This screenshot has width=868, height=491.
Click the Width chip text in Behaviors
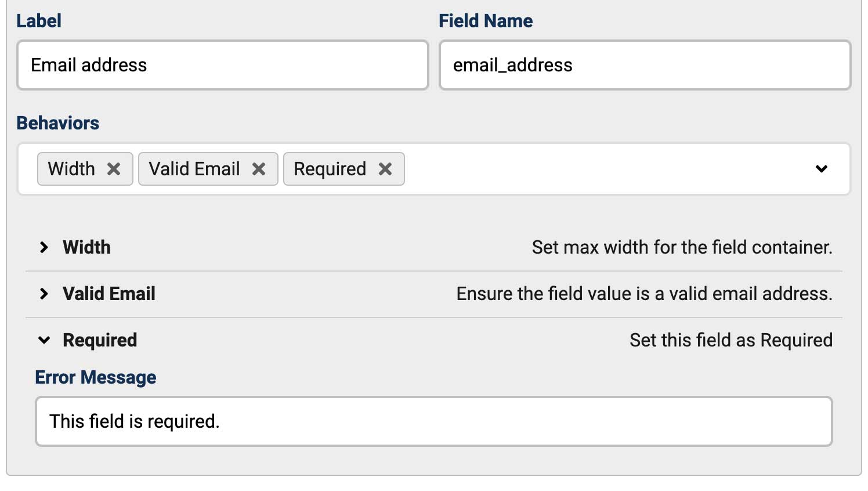pos(71,169)
